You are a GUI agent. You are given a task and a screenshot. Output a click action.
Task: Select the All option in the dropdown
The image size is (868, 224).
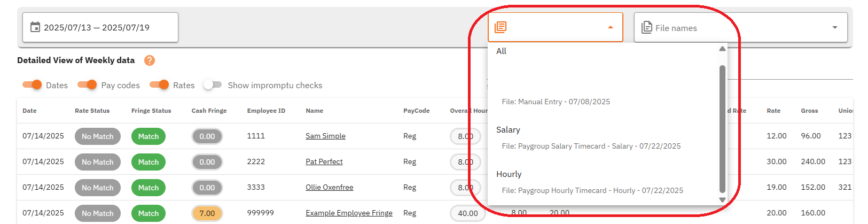click(x=501, y=51)
